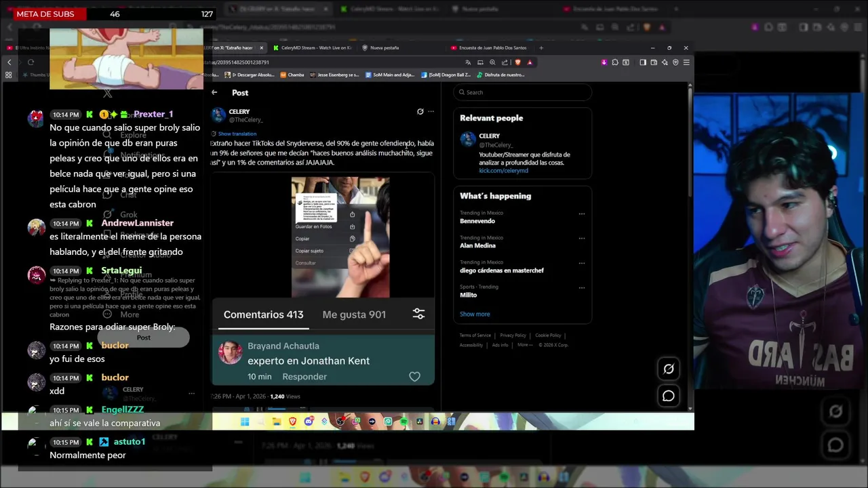Open Jesse Eisenberg bookmark

(334, 75)
